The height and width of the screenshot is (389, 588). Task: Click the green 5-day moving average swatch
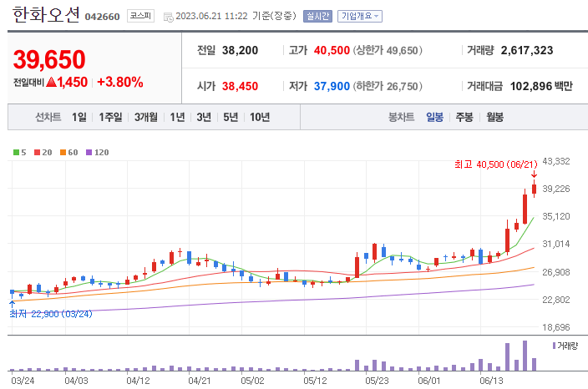coord(16,153)
